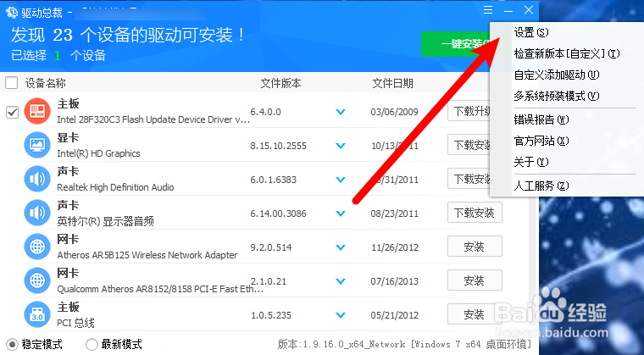This screenshot has width=644, height=355.
Task: Click the Atheros AR5B125 wireless network globe icon
Action: pyautogui.click(x=37, y=247)
